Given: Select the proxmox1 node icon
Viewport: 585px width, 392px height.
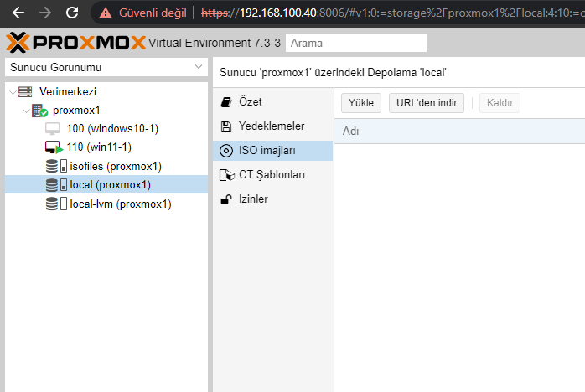Looking at the screenshot, I should point(39,111).
